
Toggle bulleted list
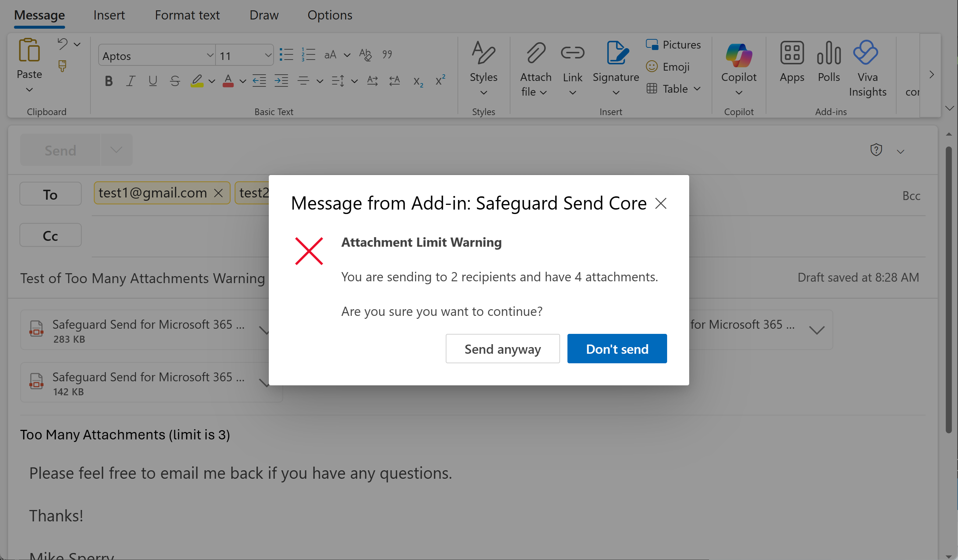coord(286,54)
